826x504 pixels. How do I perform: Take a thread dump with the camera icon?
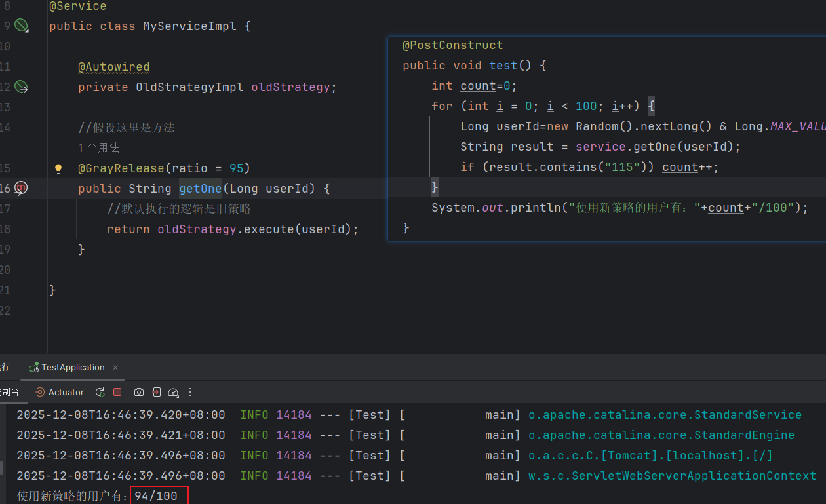point(139,392)
